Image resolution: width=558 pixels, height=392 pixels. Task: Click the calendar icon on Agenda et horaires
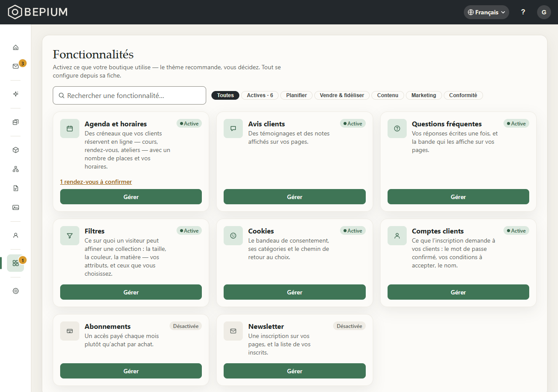[70, 128]
